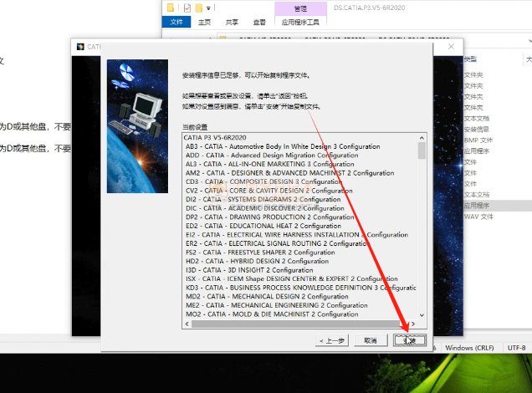Click the install button in CATIA setup
The width and height of the screenshot is (532, 393).
(x=410, y=340)
